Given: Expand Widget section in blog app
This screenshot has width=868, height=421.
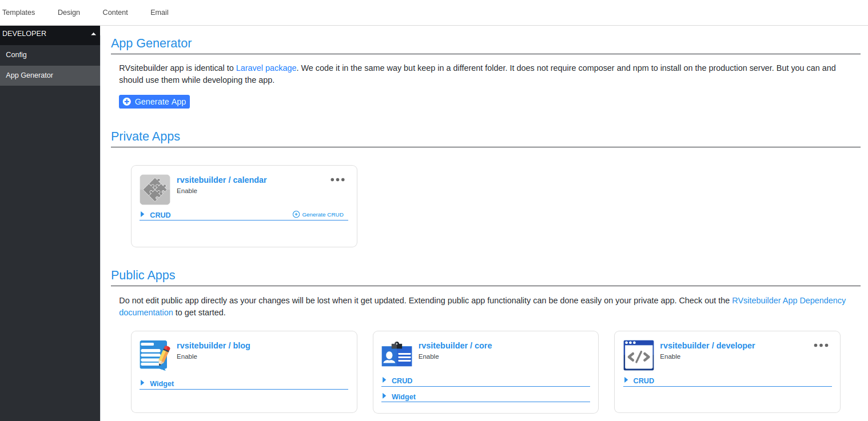Looking at the screenshot, I should click(x=142, y=383).
